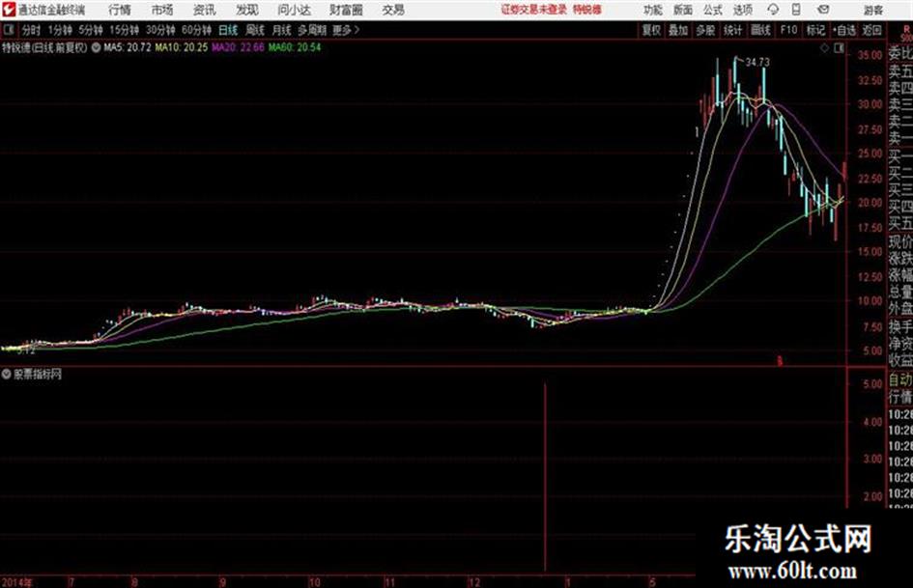Click the 现价 row in quote panel
The height and width of the screenshot is (588, 913).
(900, 241)
